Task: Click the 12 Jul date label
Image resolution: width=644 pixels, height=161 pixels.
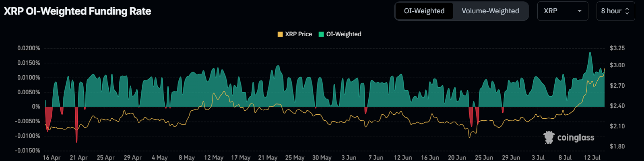Action: tap(592, 158)
